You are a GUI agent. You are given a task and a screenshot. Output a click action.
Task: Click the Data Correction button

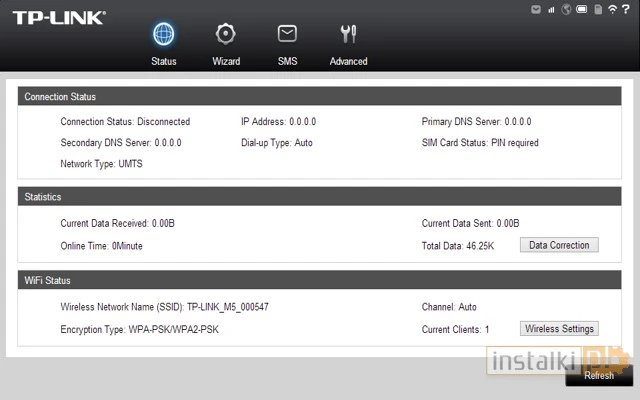(x=559, y=245)
